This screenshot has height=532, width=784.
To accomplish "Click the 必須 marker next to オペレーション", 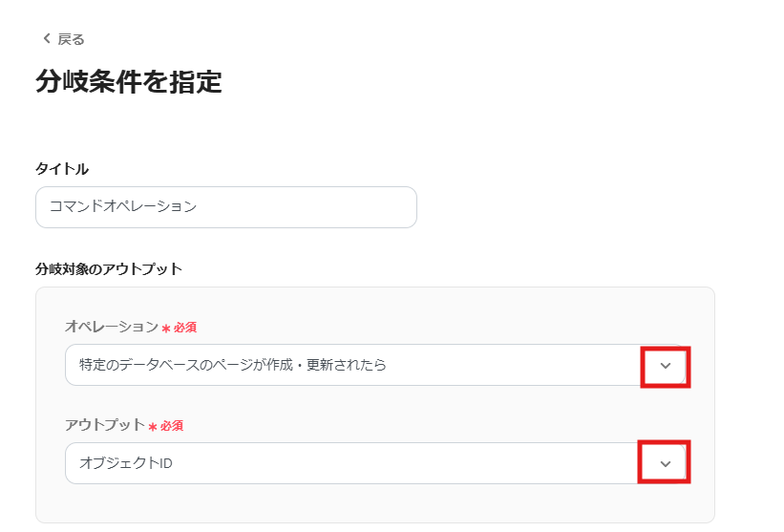I will (x=185, y=328).
